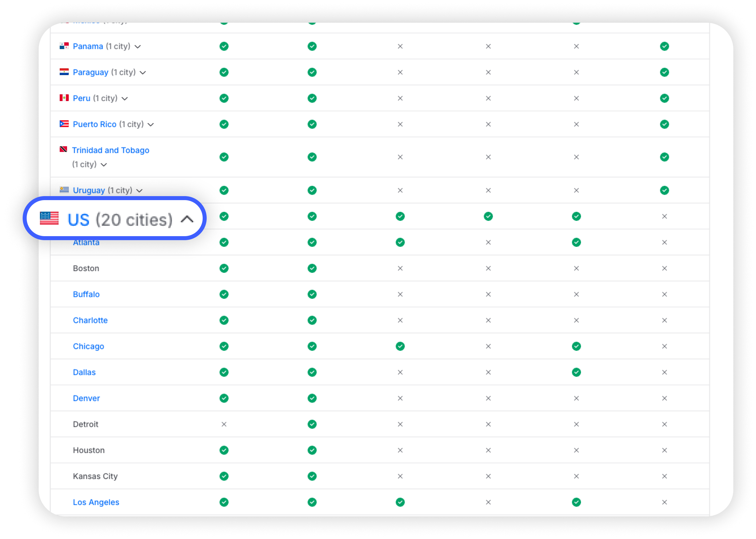Screen dimensions: 756x539
Task: Expand the Peru city list chevron
Action: click(x=125, y=99)
